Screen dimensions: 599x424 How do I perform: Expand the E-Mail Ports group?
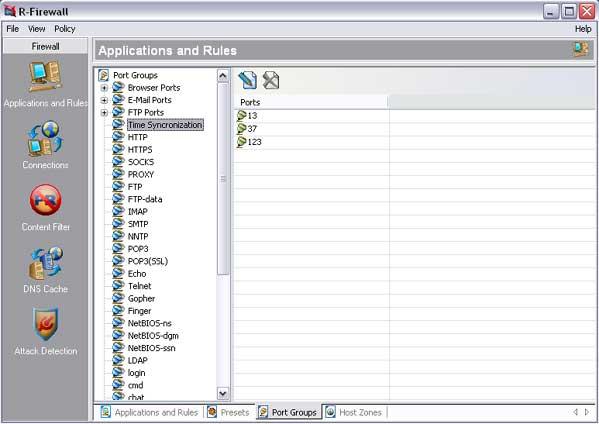pos(104,100)
